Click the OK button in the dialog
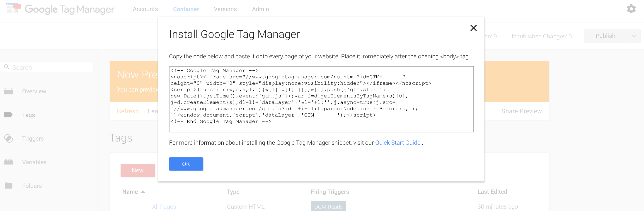644x211 pixels. pyautogui.click(x=186, y=164)
